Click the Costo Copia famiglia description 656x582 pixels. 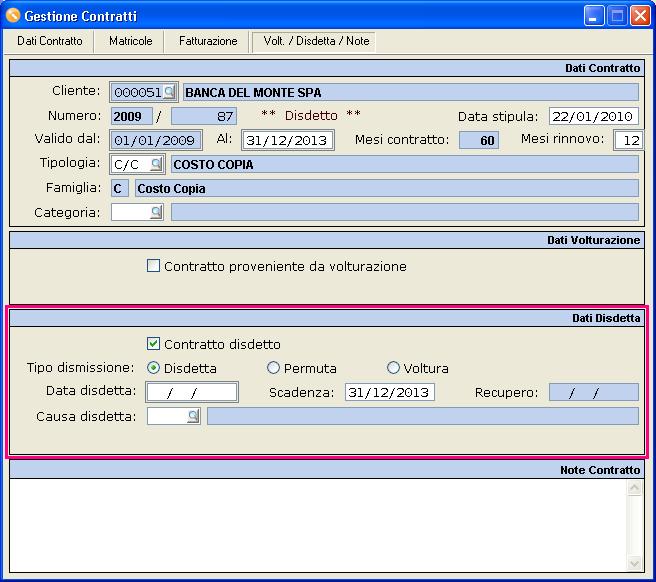(x=387, y=188)
